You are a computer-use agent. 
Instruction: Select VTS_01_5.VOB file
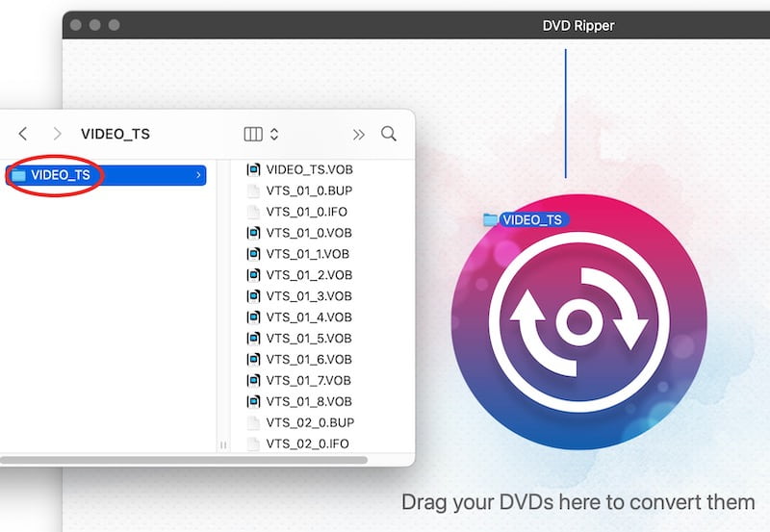coord(309,339)
